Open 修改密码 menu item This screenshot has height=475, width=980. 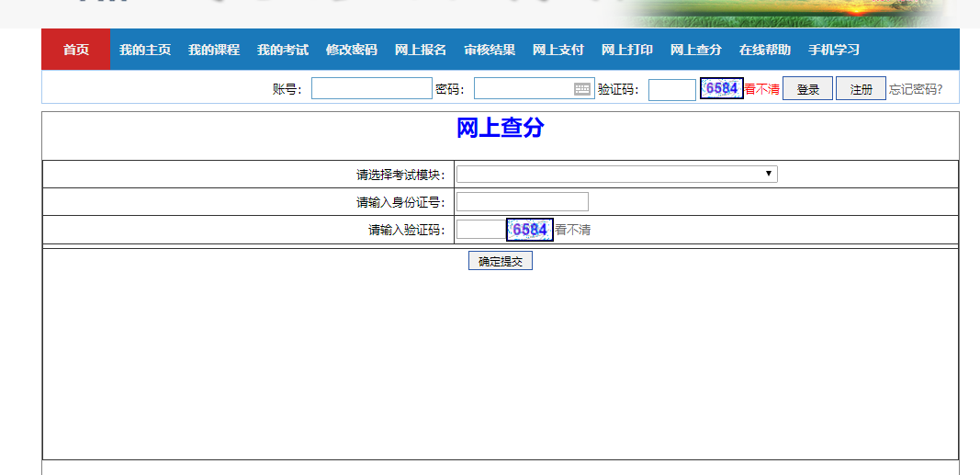(x=351, y=50)
